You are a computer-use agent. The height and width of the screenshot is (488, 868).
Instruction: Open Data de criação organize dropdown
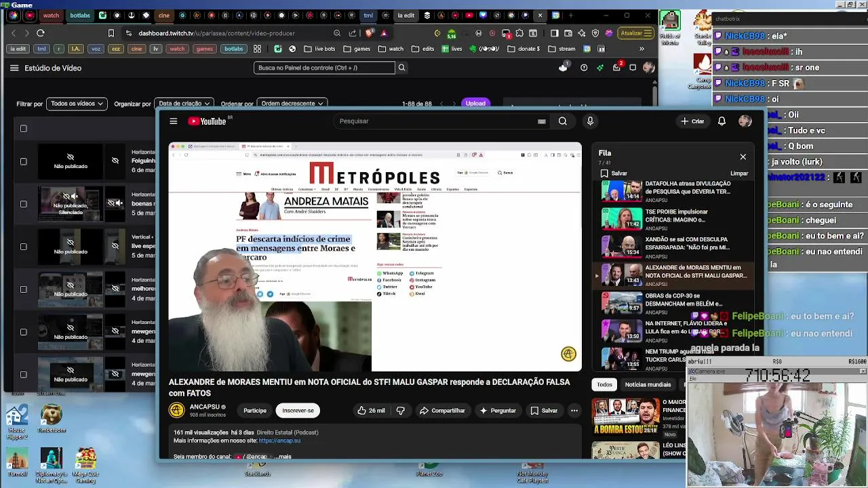tap(184, 104)
